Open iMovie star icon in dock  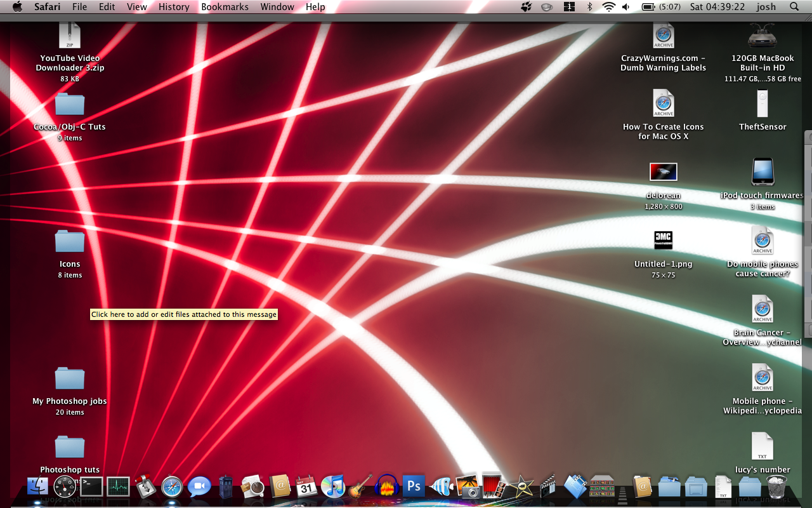click(x=521, y=487)
